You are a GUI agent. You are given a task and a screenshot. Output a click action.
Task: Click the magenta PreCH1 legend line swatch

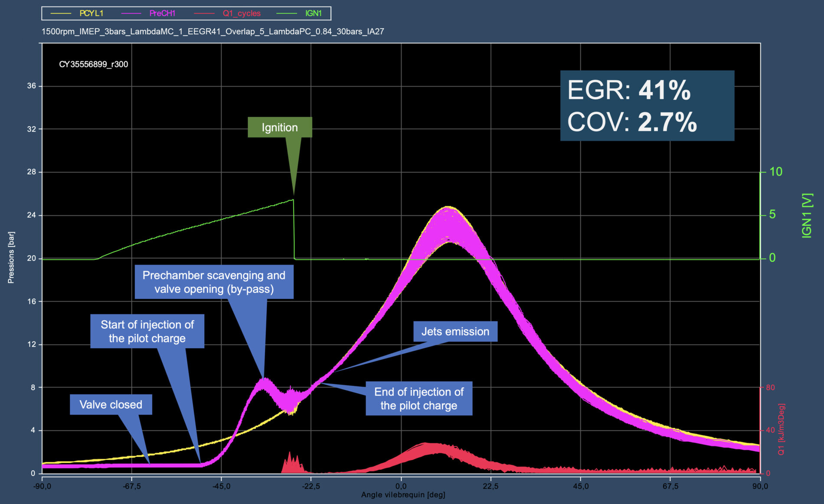(131, 13)
